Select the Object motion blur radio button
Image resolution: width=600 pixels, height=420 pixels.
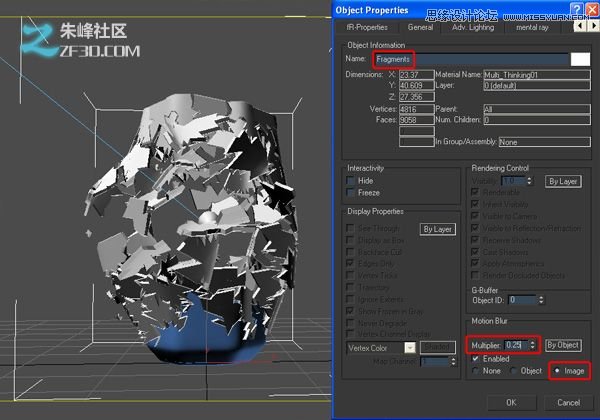[514, 371]
